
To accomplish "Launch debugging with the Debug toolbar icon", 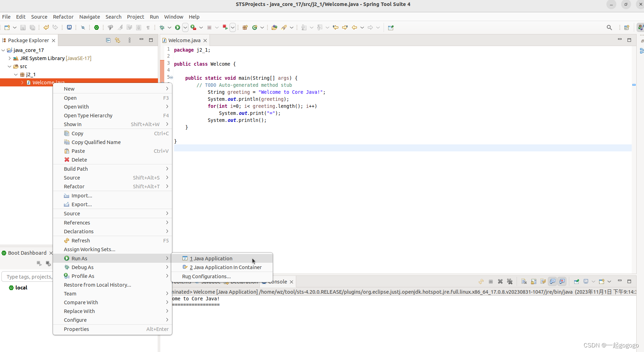I will pos(162,27).
